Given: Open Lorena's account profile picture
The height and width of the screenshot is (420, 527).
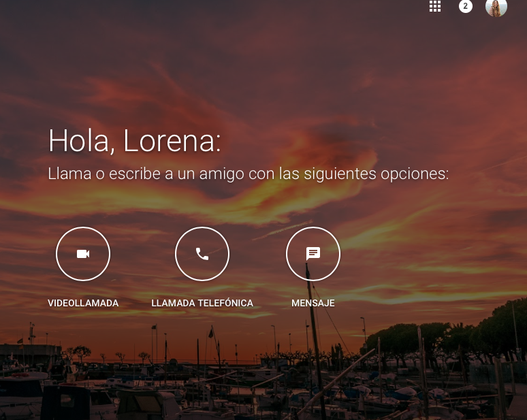Looking at the screenshot, I should pos(496,7).
